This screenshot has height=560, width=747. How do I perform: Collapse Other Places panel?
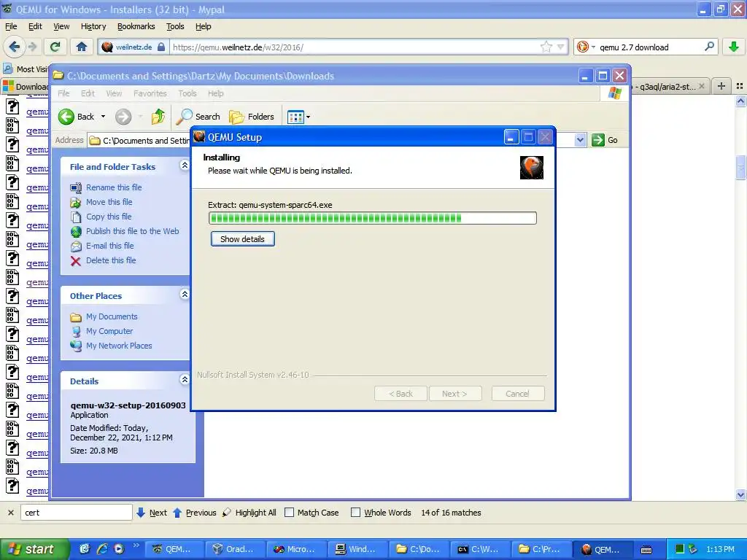185,295
